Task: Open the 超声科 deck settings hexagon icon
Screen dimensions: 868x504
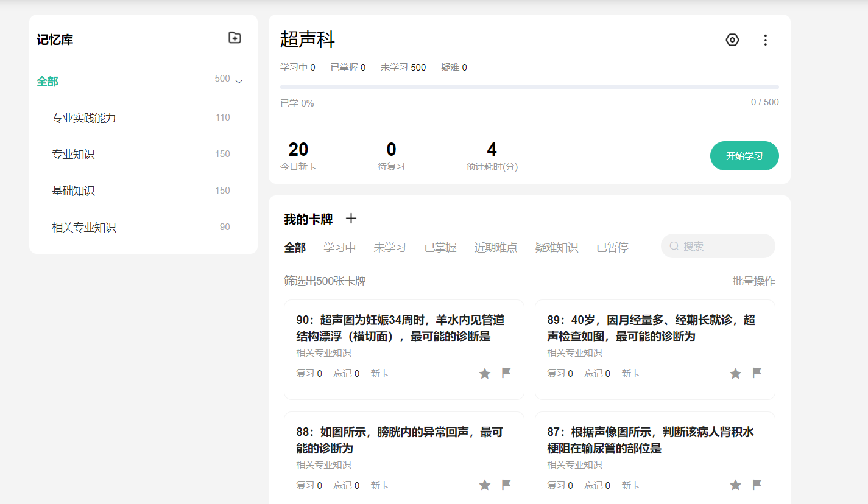Action: (732, 40)
